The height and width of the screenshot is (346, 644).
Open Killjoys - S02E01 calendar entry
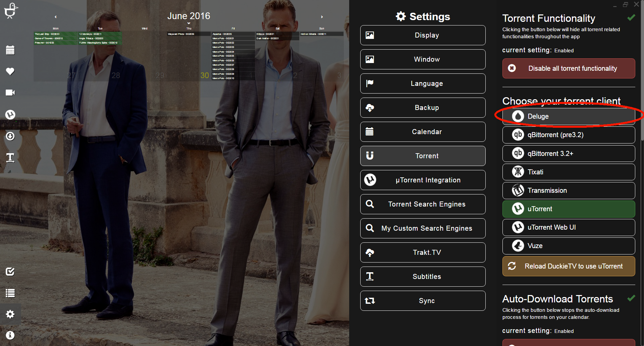coord(277,34)
